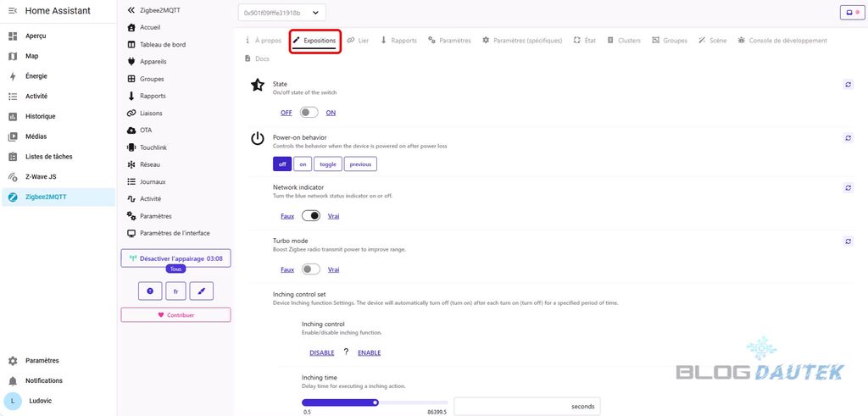Open the Notifications bell icon
Viewport: 868px width, 416px height.
click(x=13, y=380)
